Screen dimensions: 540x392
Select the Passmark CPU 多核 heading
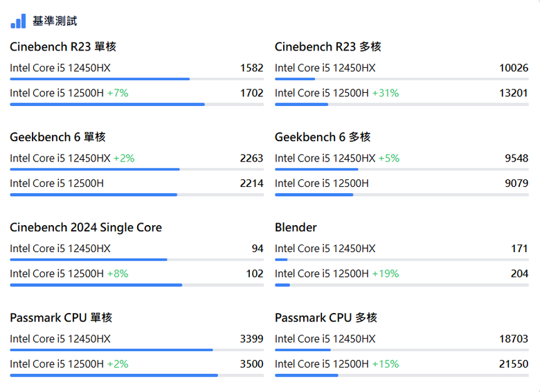[326, 318]
